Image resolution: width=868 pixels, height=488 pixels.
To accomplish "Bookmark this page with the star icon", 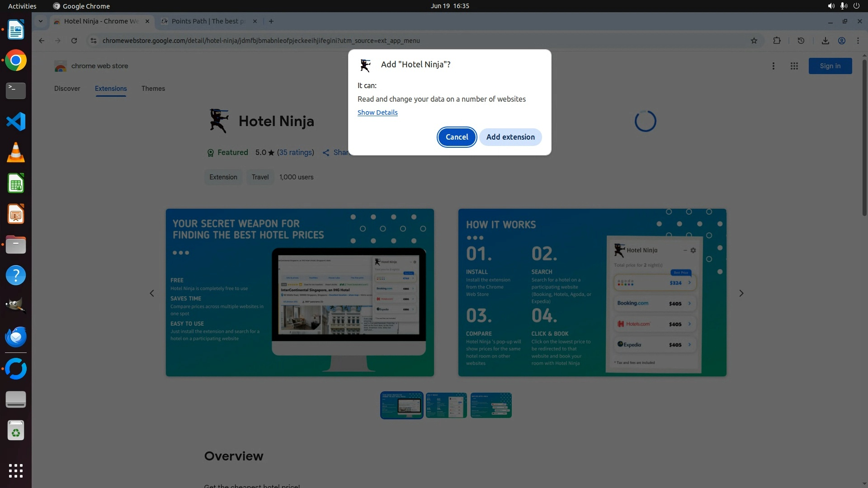I will (754, 41).
